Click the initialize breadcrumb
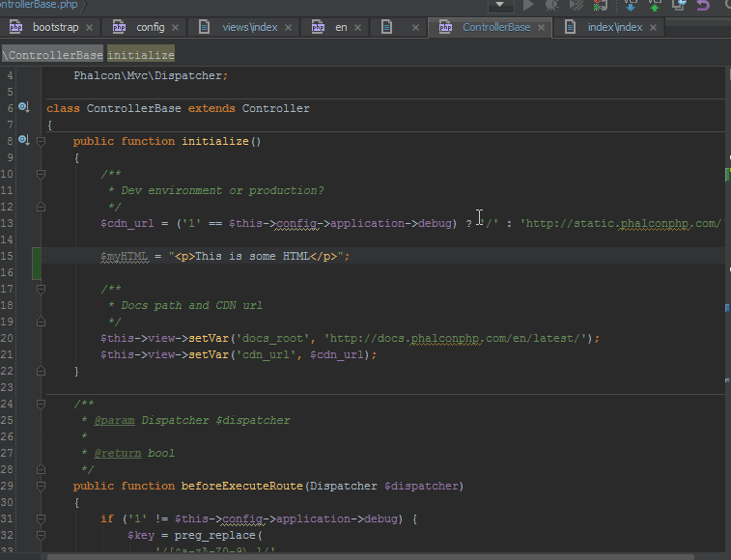Screen dimensions: 731x560 tap(141, 55)
